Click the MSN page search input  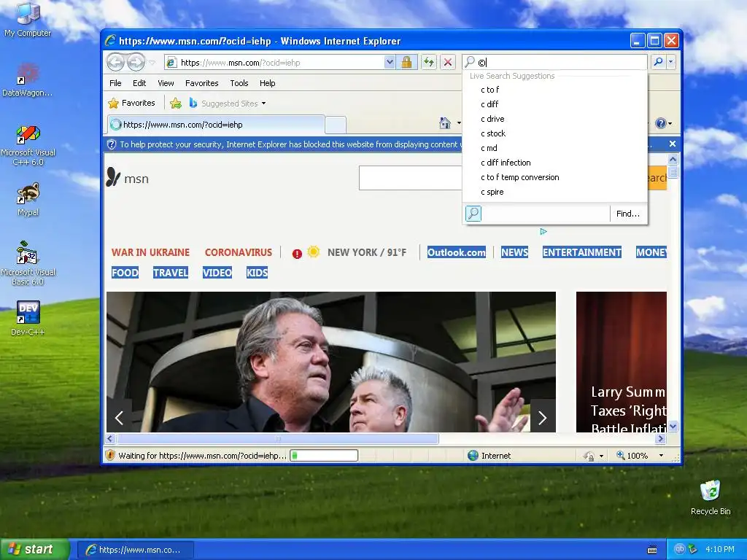click(411, 178)
